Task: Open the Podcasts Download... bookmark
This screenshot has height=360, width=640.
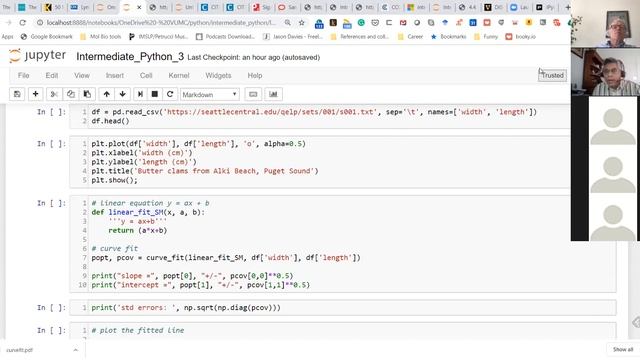Action: (225, 37)
